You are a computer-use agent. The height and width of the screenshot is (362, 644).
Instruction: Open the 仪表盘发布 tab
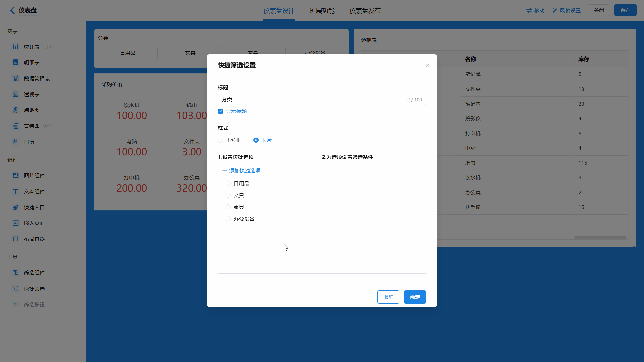pyautogui.click(x=365, y=11)
